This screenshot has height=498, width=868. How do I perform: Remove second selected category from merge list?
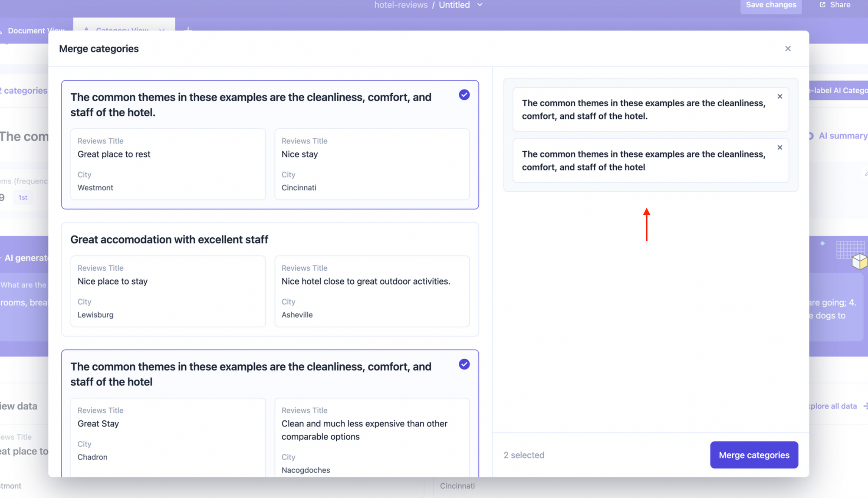coord(779,147)
